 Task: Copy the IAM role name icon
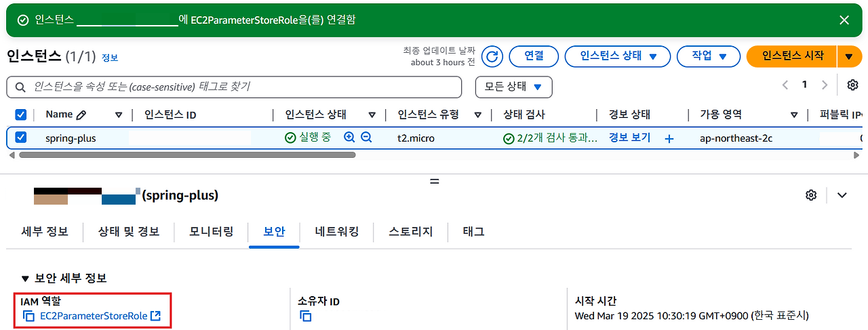point(28,316)
